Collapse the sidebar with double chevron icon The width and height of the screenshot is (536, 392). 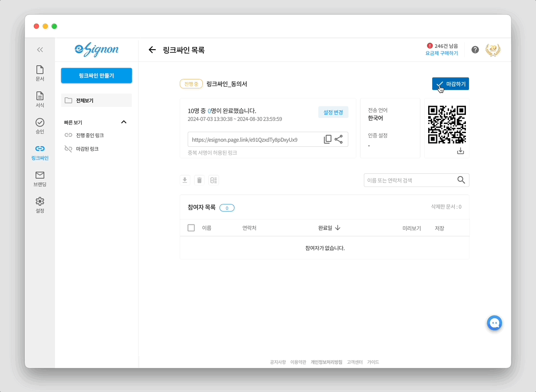[40, 50]
